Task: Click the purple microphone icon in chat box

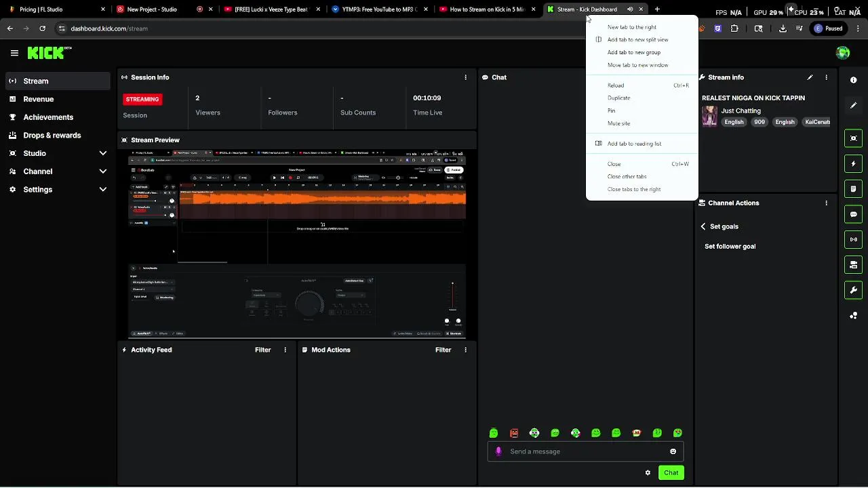Action: (498, 451)
